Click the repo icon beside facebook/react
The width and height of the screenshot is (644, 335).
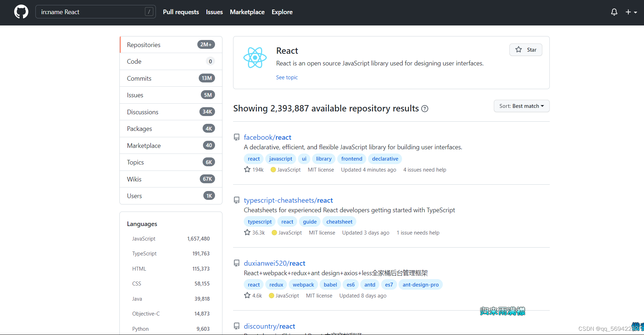point(237,137)
